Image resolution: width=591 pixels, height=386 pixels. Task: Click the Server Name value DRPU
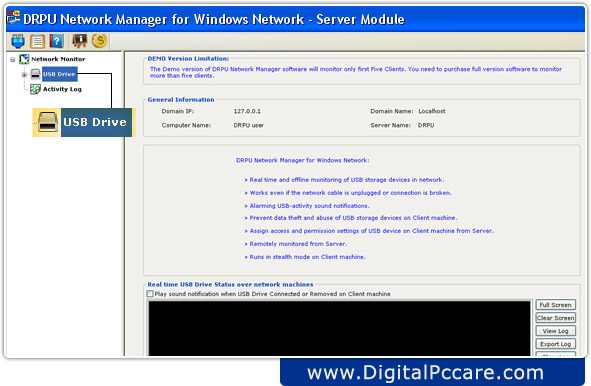coord(426,125)
